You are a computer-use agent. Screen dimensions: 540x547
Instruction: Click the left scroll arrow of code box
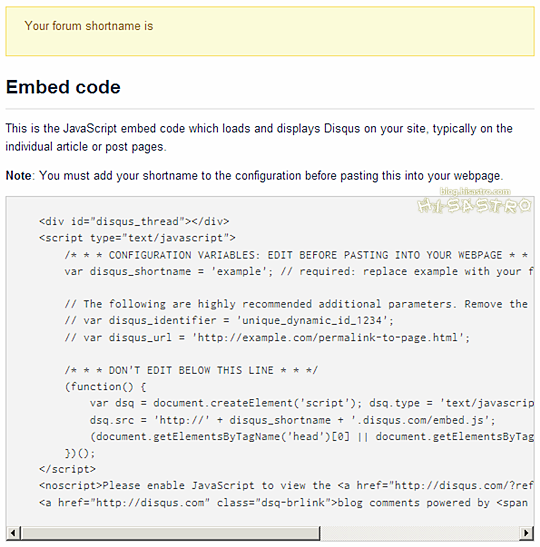coord(13,533)
